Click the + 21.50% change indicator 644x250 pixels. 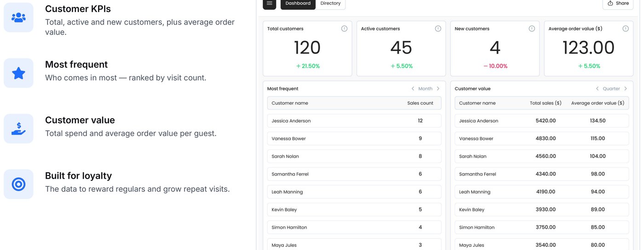(307, 66)
